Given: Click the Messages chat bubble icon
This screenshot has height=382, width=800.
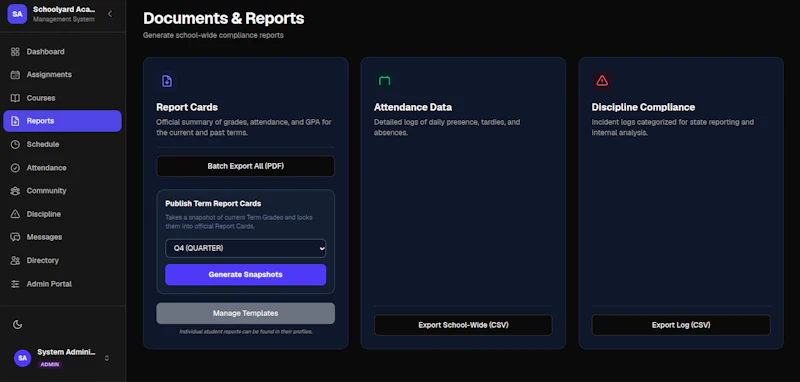Looking at the screenshot, I should tap(15, 237).
